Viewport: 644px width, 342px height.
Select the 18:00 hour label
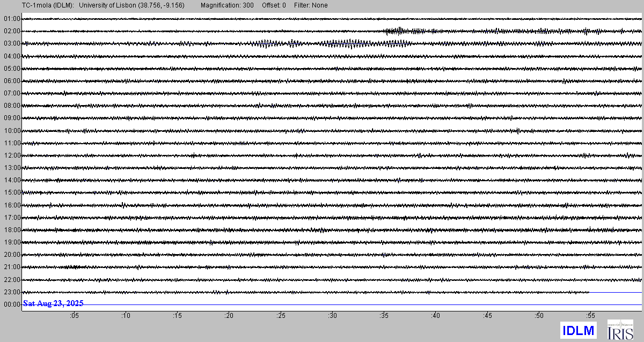coord(11,230)
